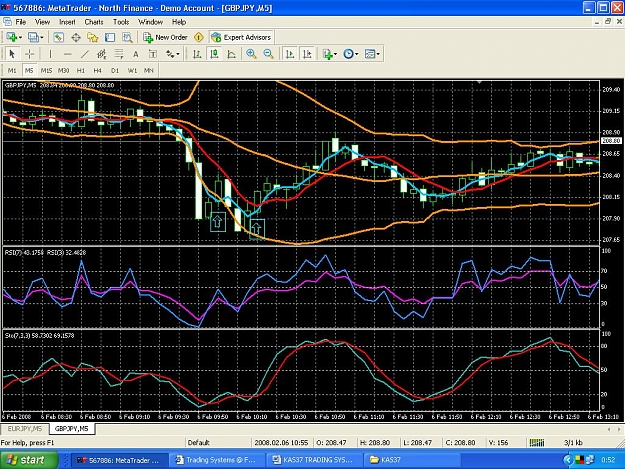
Task: Click the Windows start button
Action: point(29,460)
